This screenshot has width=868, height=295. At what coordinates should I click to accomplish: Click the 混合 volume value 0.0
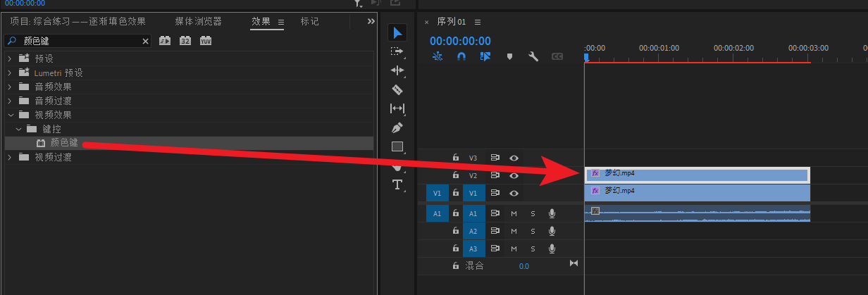pyautogui.click(x=523, y=266)
